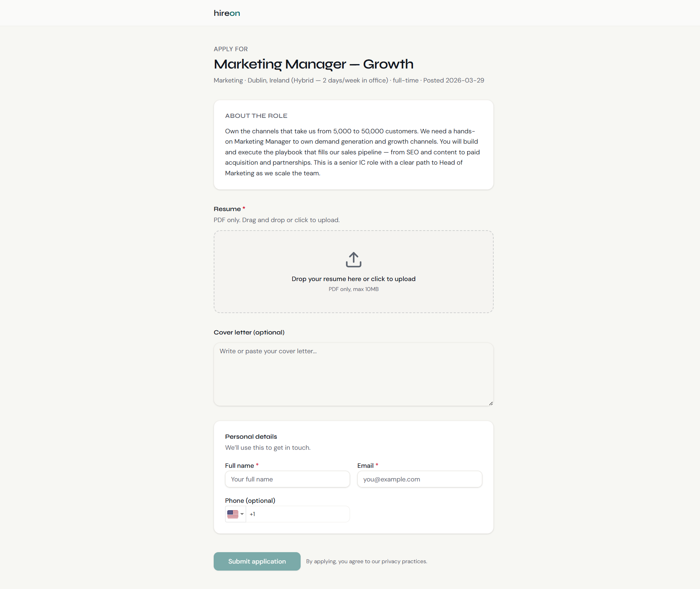
Task: Click 'Drop your resume here or click to upload'
Action: (353, 279)
